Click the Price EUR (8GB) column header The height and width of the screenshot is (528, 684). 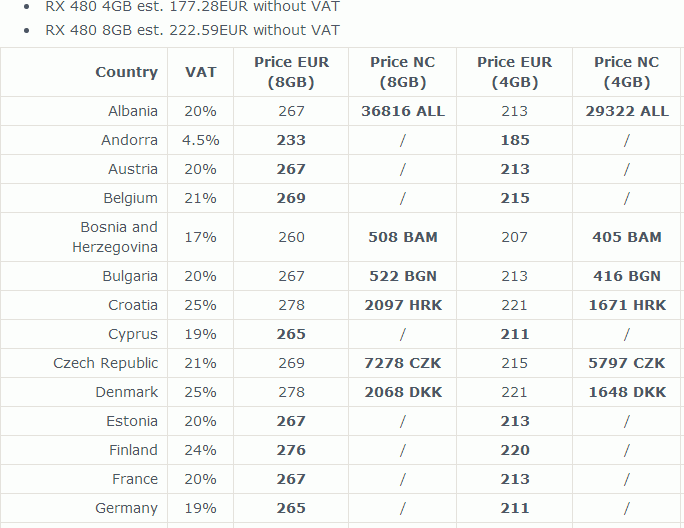pyautogui.click(x=291, y=72)
